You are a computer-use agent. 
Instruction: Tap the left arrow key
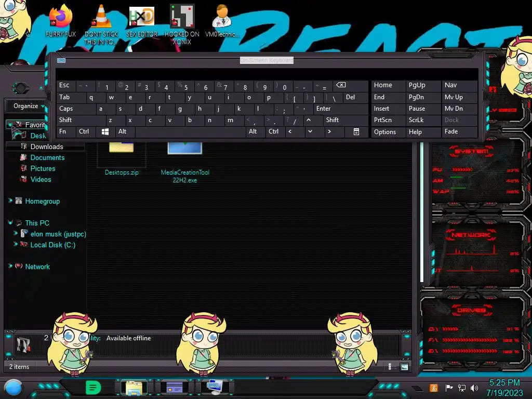(x=295, y=131)
